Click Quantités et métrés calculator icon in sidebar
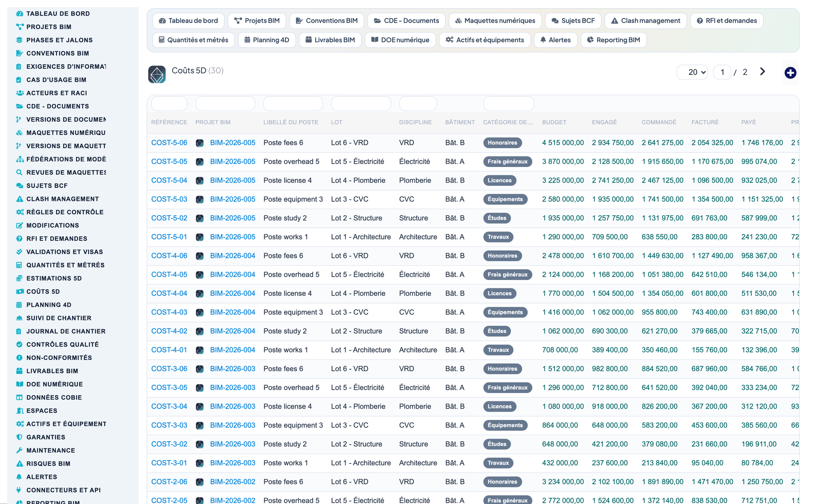 point(19,265)
